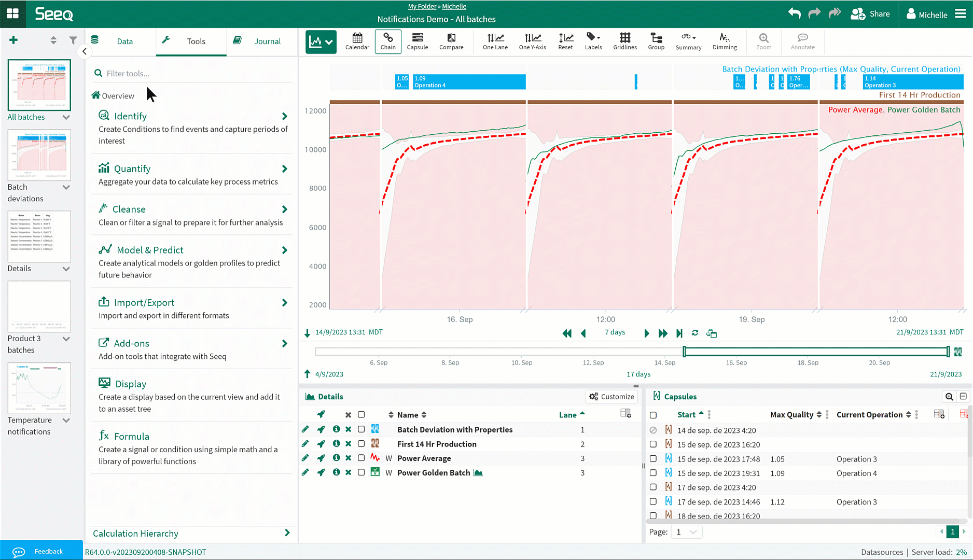Screen dimensions: 973x560
Task: Open the Calendar view tool
Action: point(357,41)
